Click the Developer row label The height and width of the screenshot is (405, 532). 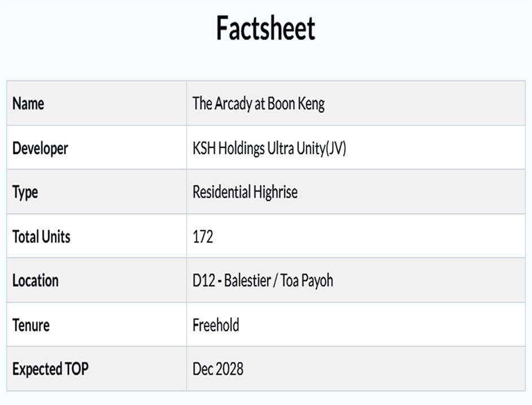click(x=40, y=148)
